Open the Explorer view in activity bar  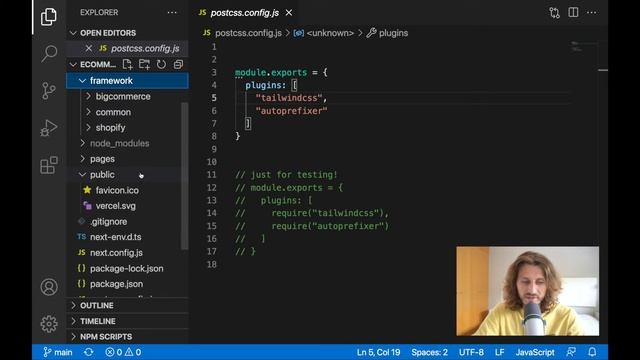pyautogui.click(x=49, y=17)
